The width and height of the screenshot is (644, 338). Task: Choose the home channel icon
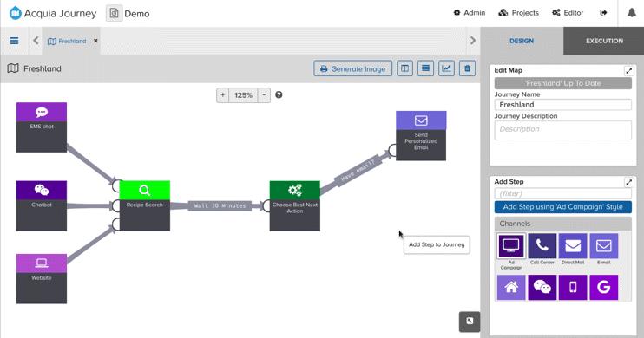(511, 287)
